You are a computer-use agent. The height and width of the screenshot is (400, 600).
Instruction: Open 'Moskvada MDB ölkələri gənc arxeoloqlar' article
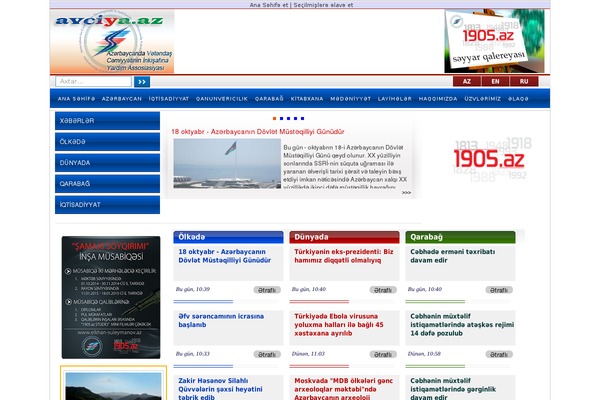[x=343, y=389]
